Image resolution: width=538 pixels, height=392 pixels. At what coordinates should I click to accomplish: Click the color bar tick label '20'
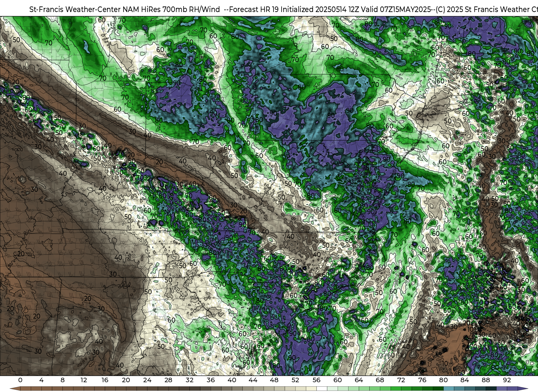pos(126,380)
